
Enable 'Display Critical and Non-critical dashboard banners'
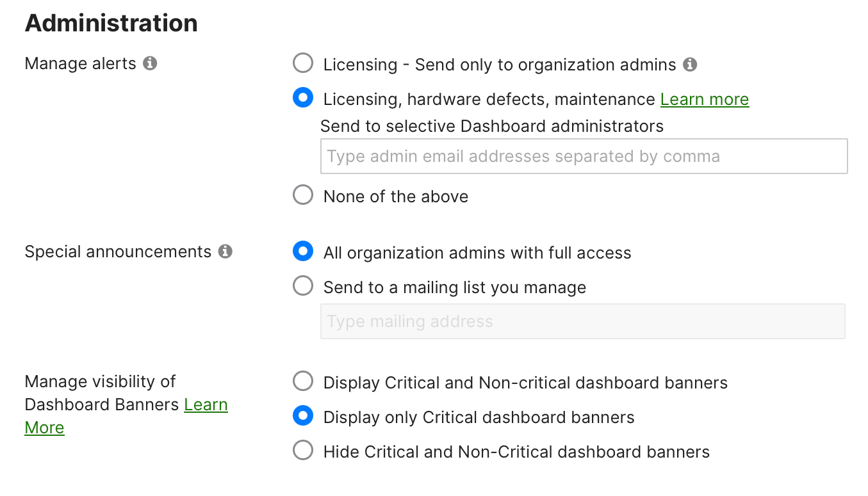coord(303,382)
